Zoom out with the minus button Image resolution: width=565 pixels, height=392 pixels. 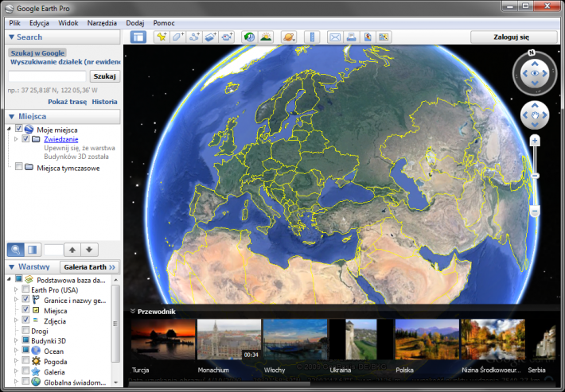[x=535, y=211]
